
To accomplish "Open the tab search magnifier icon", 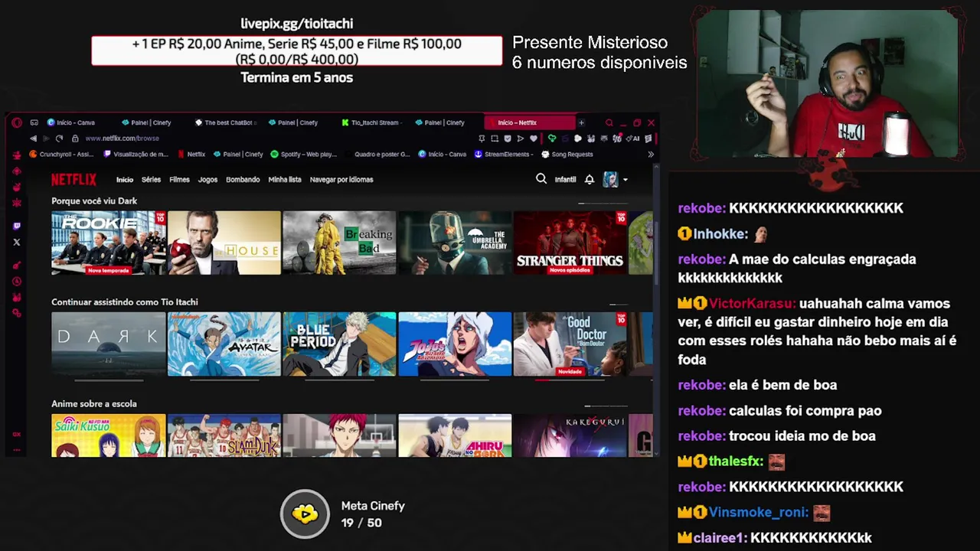I will click(x=609, y=122).
